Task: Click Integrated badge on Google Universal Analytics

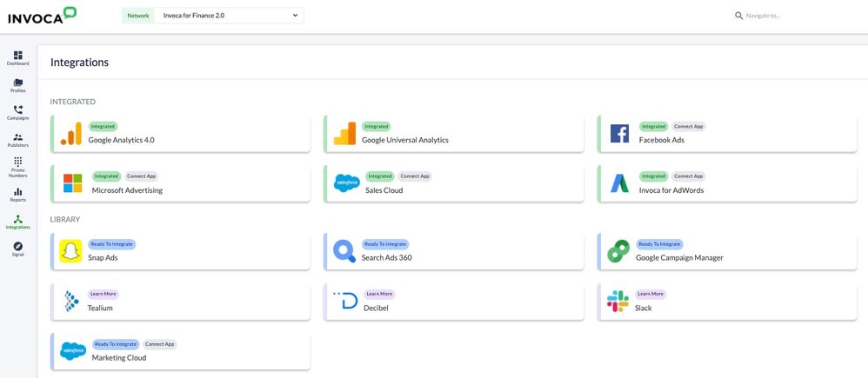Action: coord(377,126)
